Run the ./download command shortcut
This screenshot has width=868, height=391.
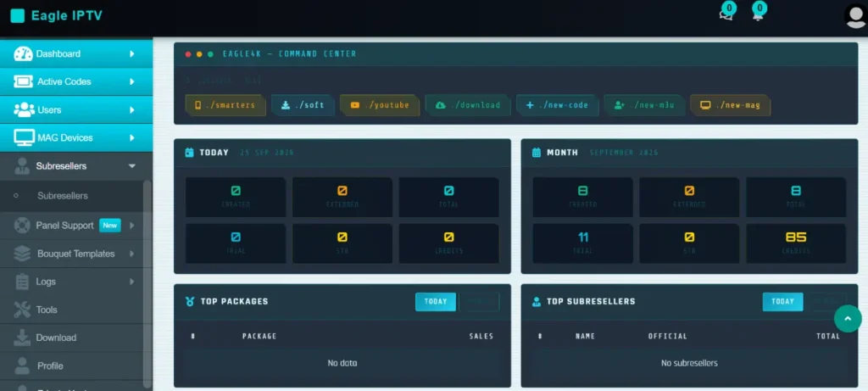[468, 104]
